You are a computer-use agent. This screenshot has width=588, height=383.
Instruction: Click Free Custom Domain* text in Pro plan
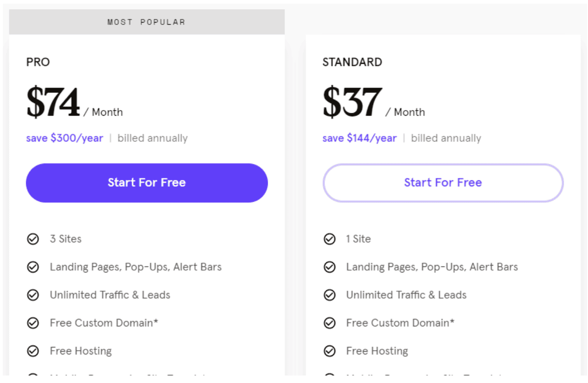point(104,323)
